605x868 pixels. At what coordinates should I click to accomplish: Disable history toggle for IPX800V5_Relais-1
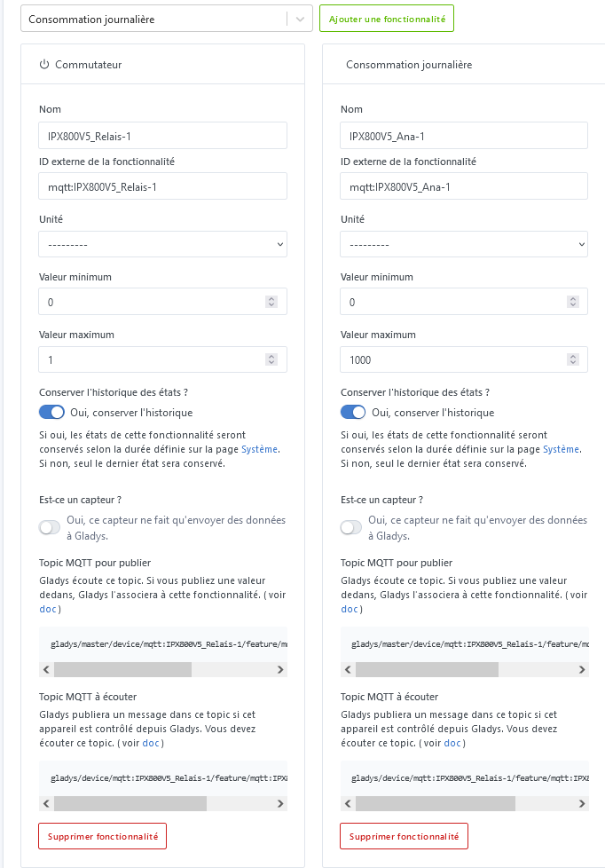(51, 412)
